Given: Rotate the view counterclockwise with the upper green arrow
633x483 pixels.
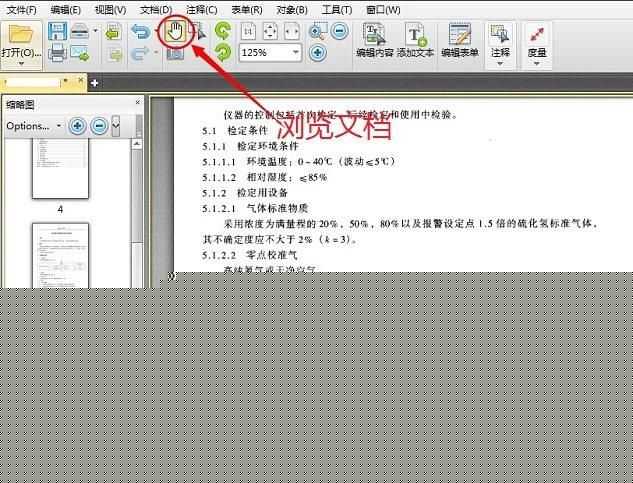Looking at the screenshot, I should coord(223,31).
